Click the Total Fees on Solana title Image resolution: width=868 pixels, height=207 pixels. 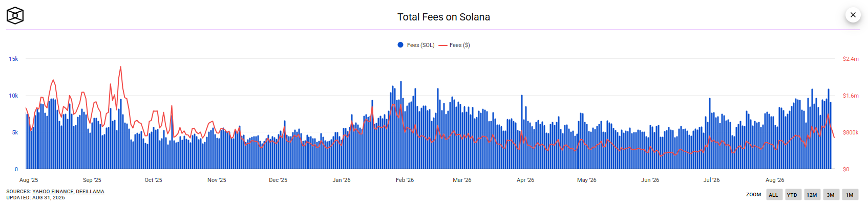[443, 17]
